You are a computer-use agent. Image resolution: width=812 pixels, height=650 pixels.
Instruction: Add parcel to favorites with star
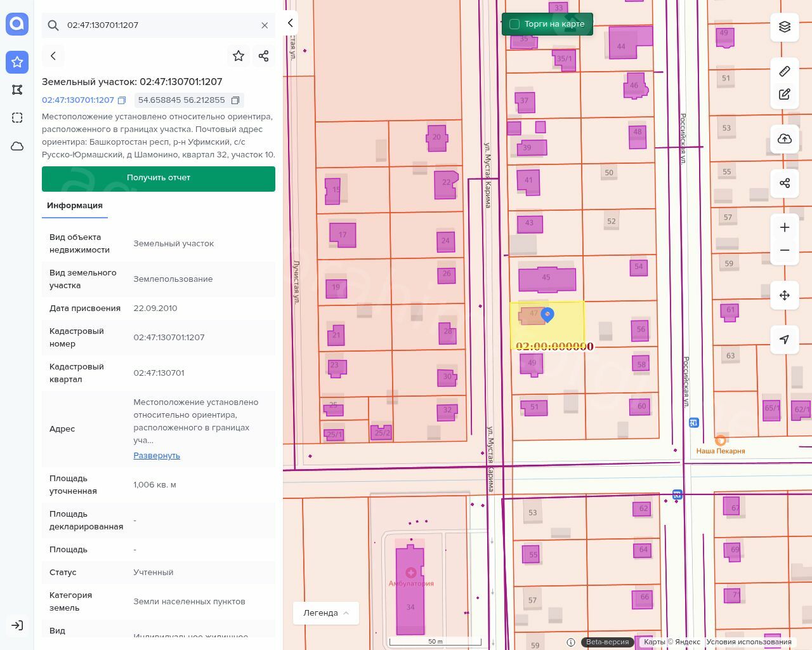tap(239, 56)
